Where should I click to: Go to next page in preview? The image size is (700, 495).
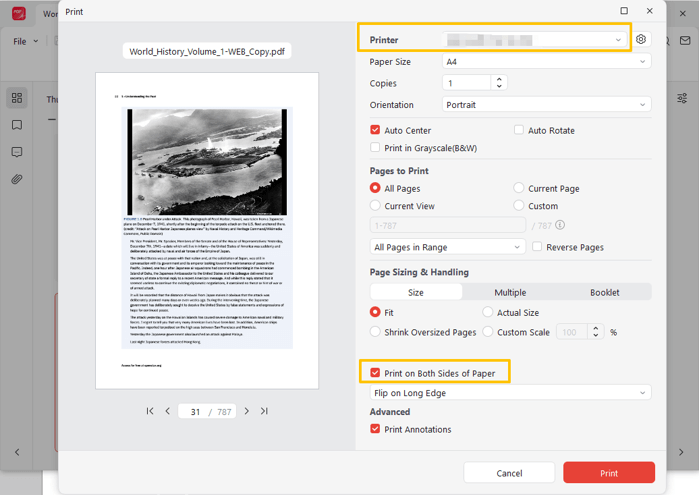point(246,411)
